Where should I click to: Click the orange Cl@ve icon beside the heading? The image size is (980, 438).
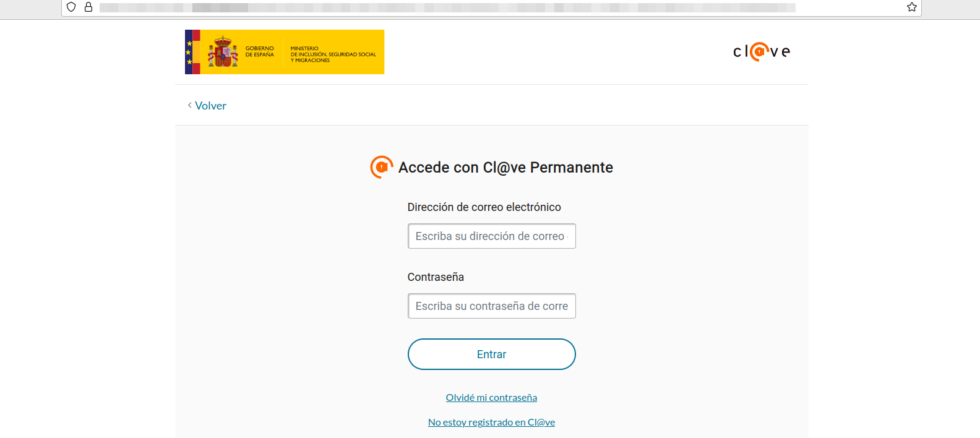[381, 167]
